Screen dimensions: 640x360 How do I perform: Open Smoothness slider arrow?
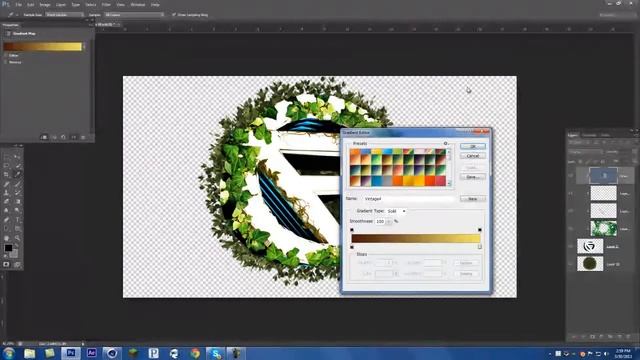[389, 221]
